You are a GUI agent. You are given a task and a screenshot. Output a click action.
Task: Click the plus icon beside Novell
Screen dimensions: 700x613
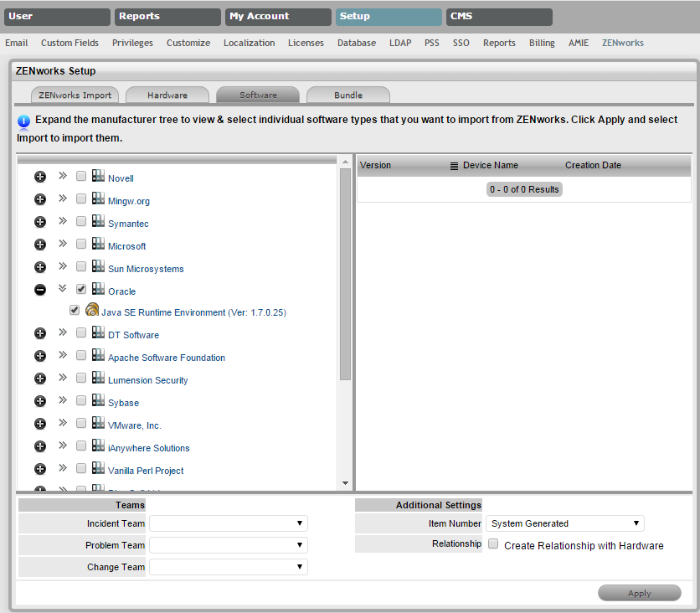(x=39, y=177)
